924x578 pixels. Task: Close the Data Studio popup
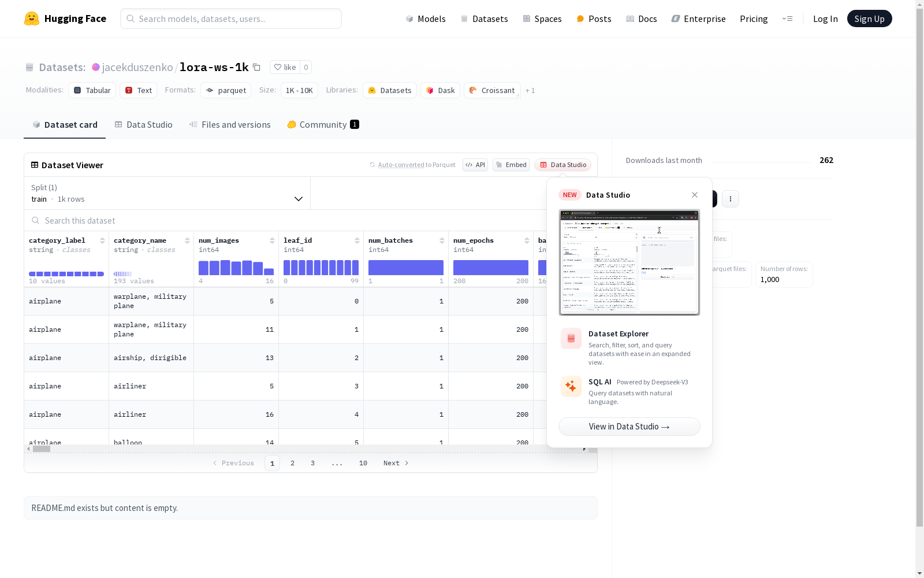pos(695,195)
